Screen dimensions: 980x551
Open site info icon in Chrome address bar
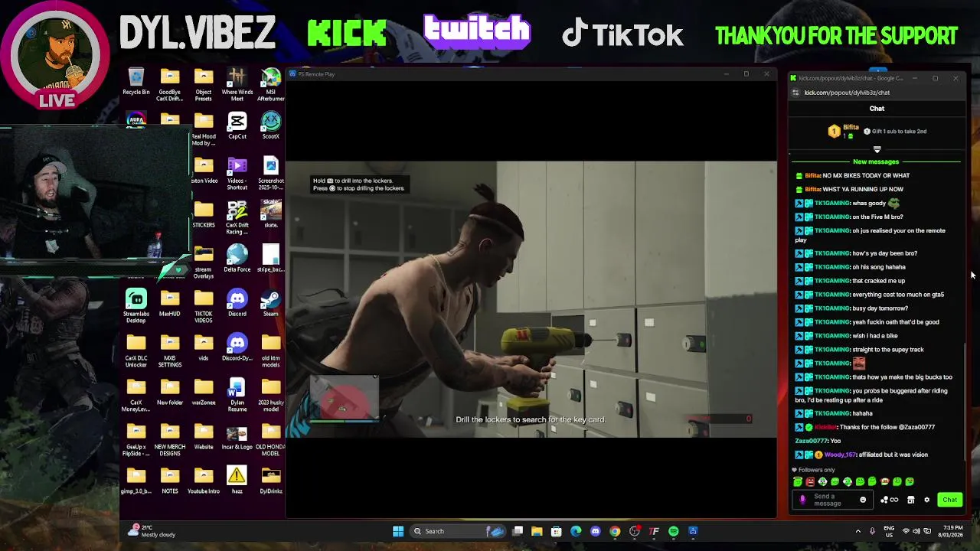[795, 93]
